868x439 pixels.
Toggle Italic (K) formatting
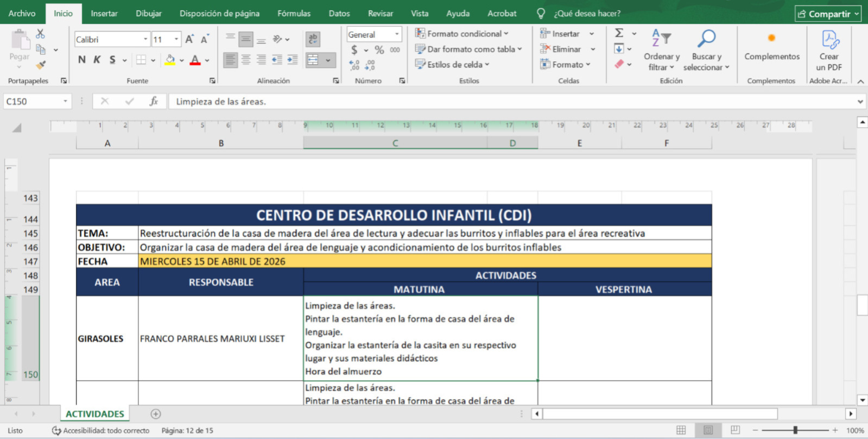coord(97,60)
